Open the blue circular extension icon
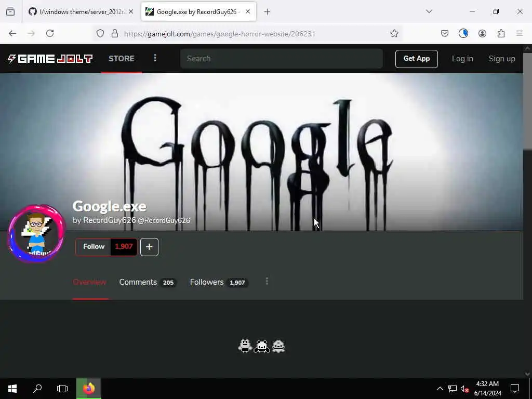532x399 pixels. (x=463, y=33)
